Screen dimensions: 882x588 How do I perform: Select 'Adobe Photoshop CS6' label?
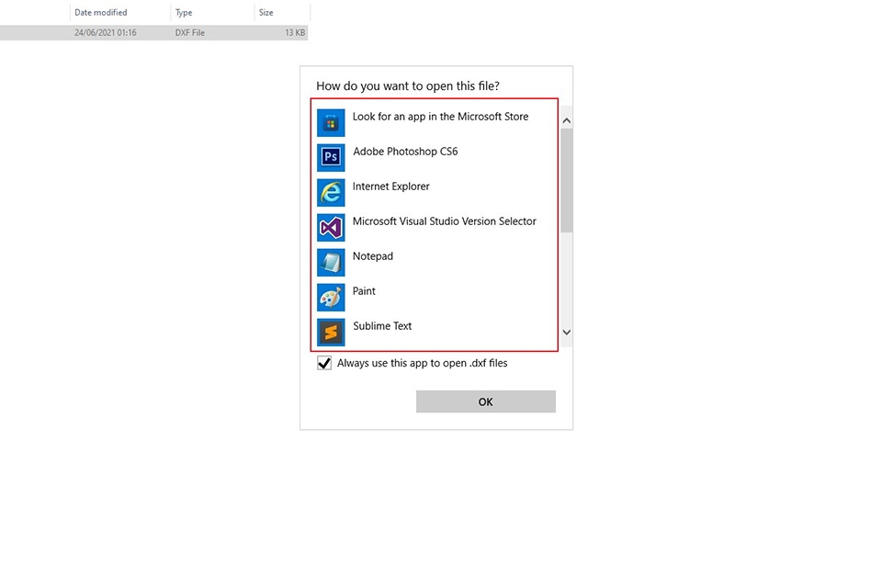pyautogui.click(x=405, y=152)
